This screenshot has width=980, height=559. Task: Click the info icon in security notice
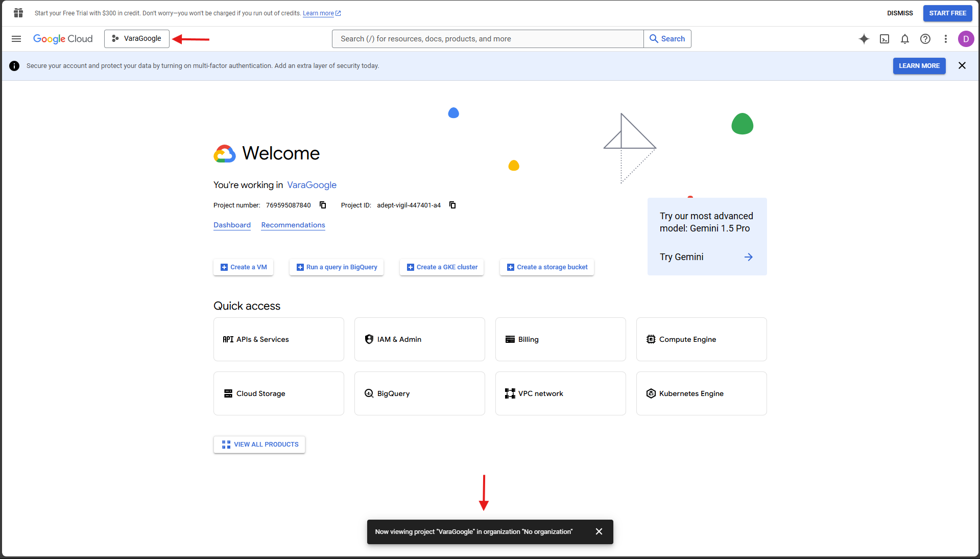coord(14,66)
